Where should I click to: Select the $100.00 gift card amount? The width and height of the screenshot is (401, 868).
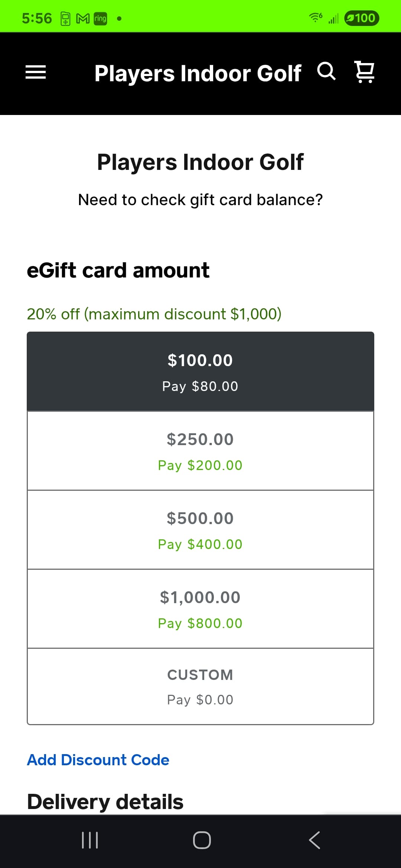(x=200, y=372)
